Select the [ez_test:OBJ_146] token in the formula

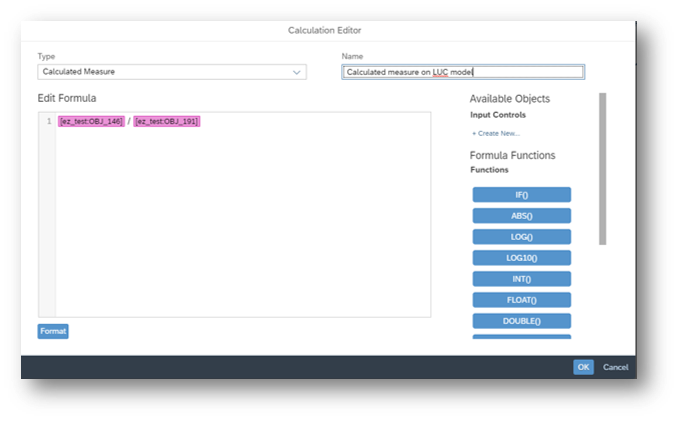91,121
